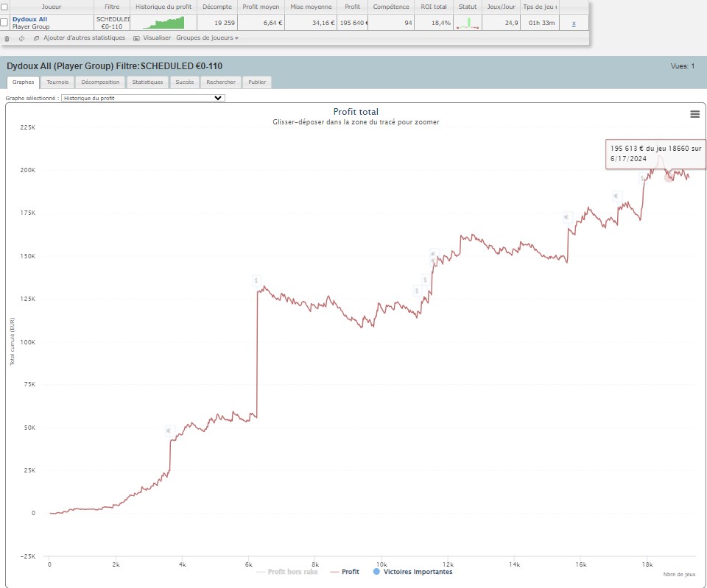Viewport: 707px width, 588px height.
Task: Click the 94 Compétence cell
Action: click(x=391, y=23)
